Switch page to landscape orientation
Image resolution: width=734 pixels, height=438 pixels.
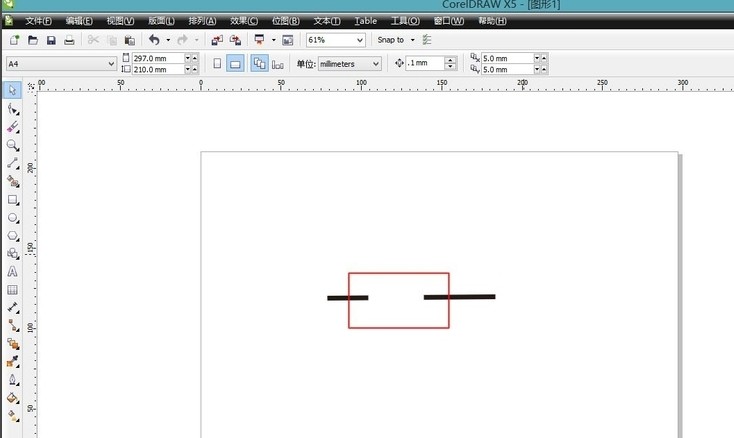click(235, 64)
